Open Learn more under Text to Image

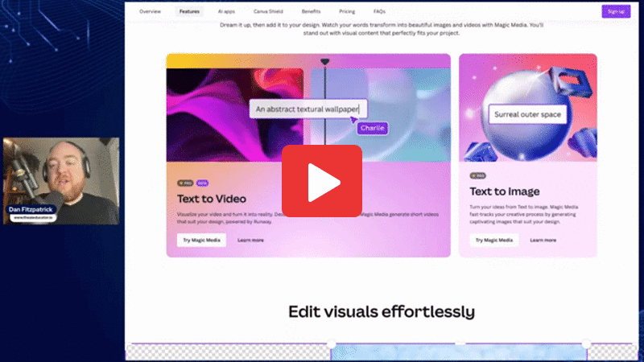543,240
